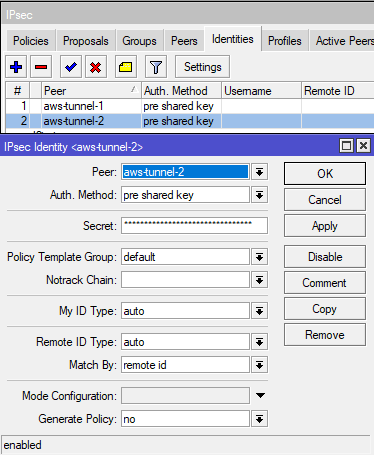Viewport: 374px width, 455px height.
Task: Sort by the Peer column header
Action: coord(91,91)
